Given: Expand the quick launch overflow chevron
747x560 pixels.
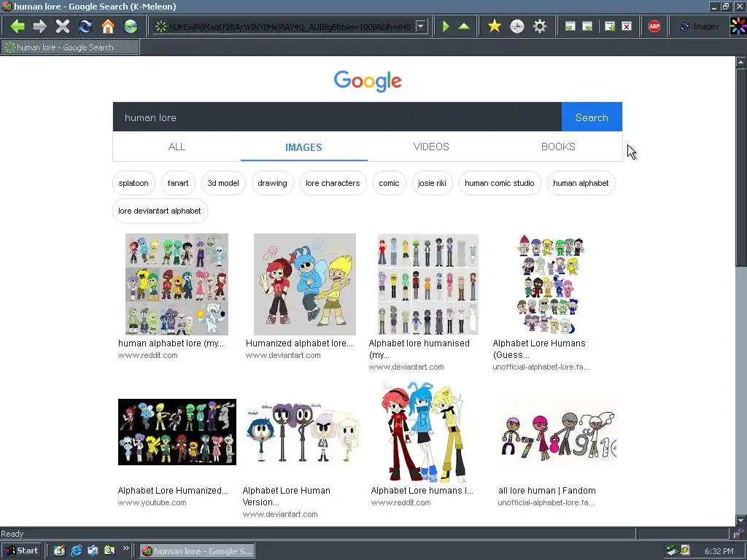Looking at the screenshot, I should 125,548.
